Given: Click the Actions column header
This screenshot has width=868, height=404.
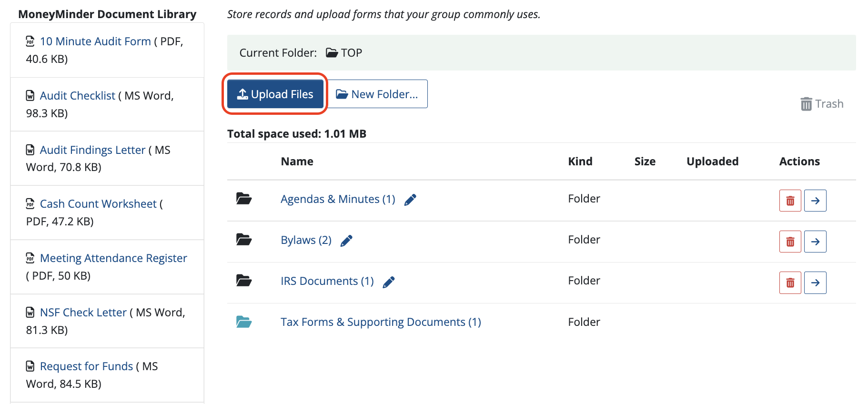Looking at the screenshot, I should [799, 162].
